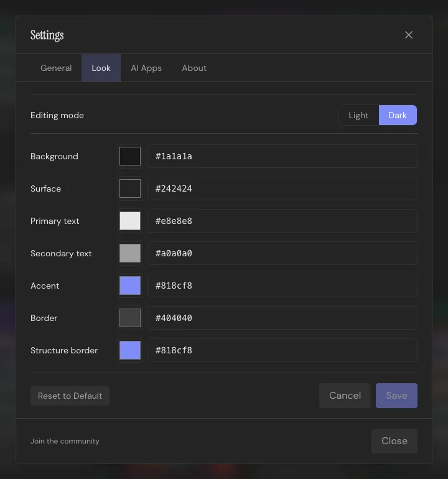Save the look settings

point(396,396)
